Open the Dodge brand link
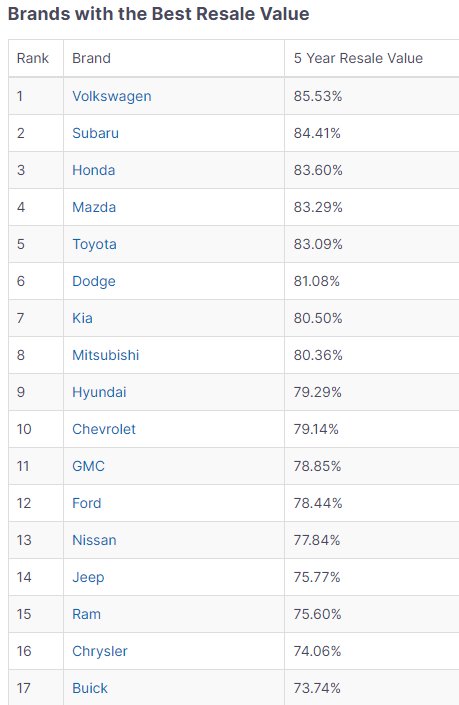 click(94, 281)
